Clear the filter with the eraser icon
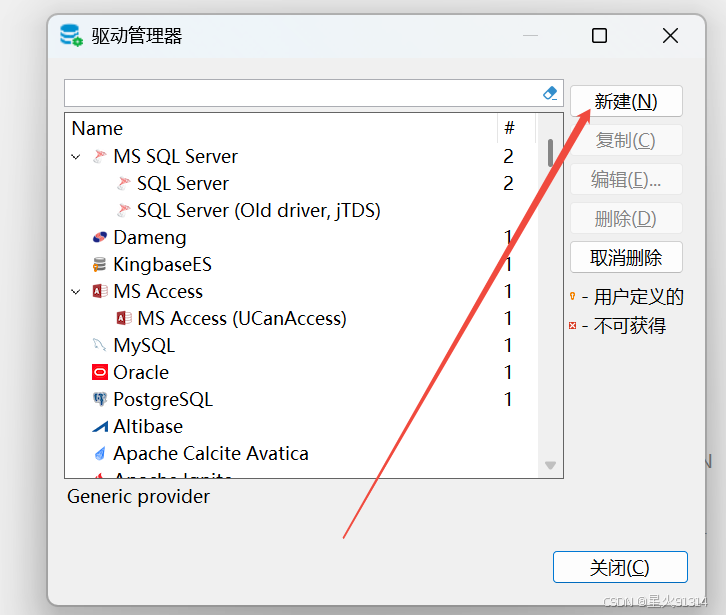 (x=550, y=93)
